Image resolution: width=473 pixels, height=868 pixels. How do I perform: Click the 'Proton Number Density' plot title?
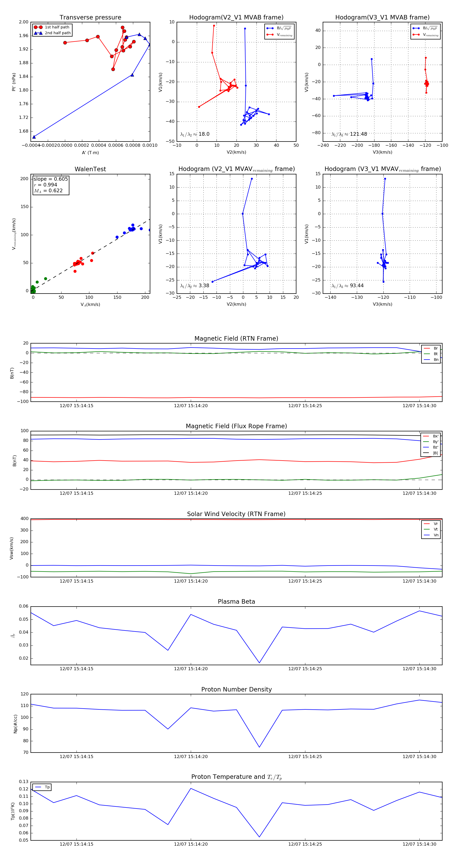click(236, 689)
